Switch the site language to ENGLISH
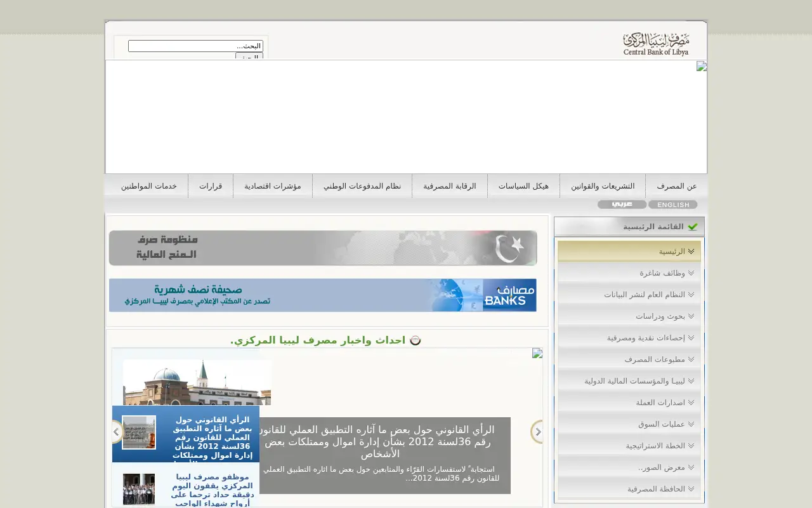The image size is (812, 508). point(673,204)
